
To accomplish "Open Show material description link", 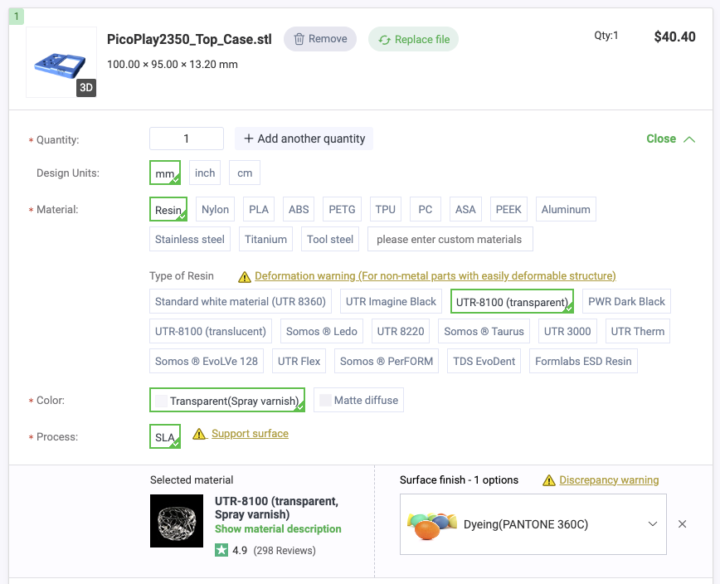I will coord(277,529).
